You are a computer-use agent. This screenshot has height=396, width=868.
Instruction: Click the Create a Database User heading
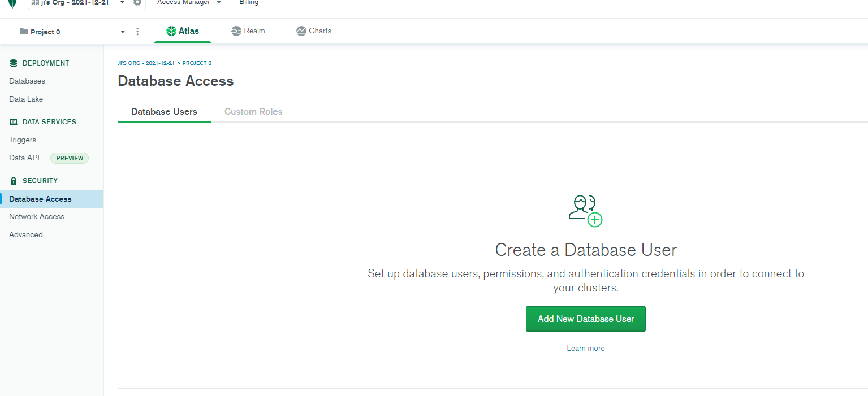pyautogui.click(x=586, y=250)
